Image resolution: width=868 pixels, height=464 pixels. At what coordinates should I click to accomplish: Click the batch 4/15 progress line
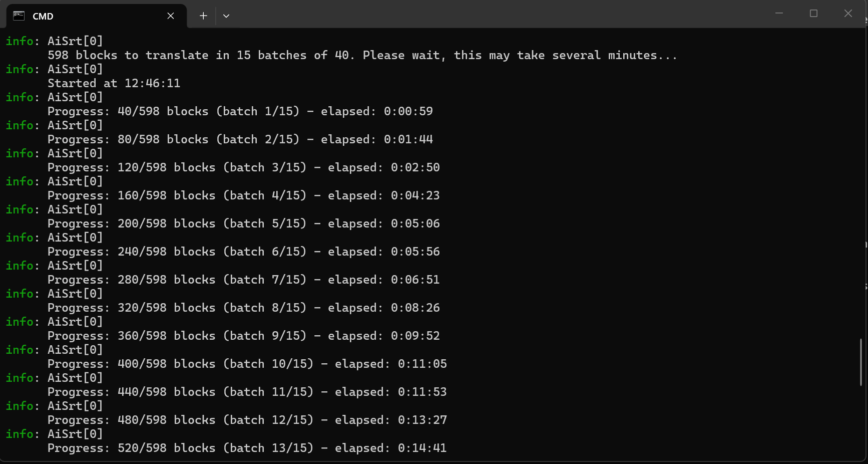coord(243,195)
